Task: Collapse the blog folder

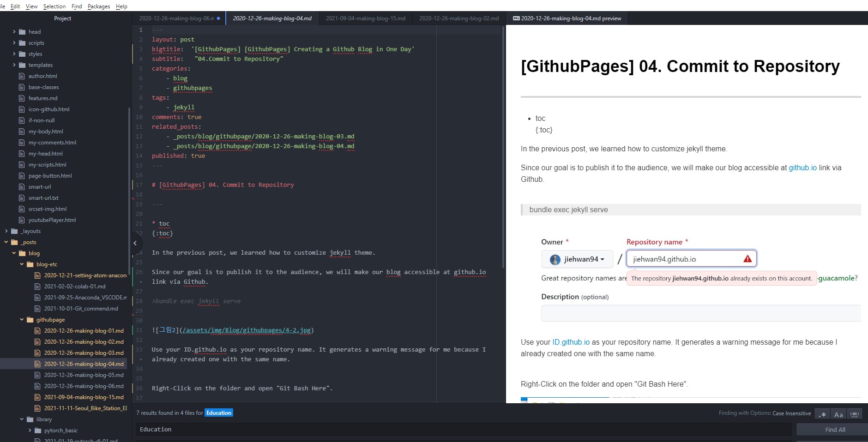Action: pos(14,253)
